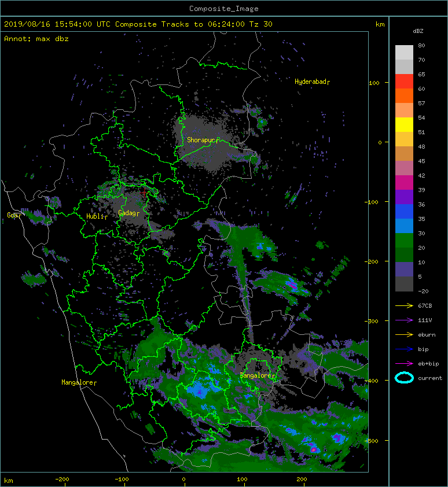The width and height of the screenshot is (448, 487).
Task: Click the Hyderabad city label
Action: click(x=312, y=82)
